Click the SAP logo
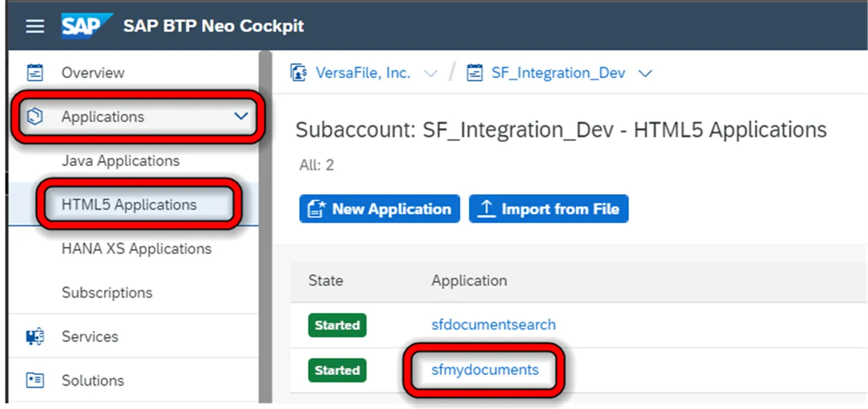Screen dimensions: 868x409 click(87, 26)
